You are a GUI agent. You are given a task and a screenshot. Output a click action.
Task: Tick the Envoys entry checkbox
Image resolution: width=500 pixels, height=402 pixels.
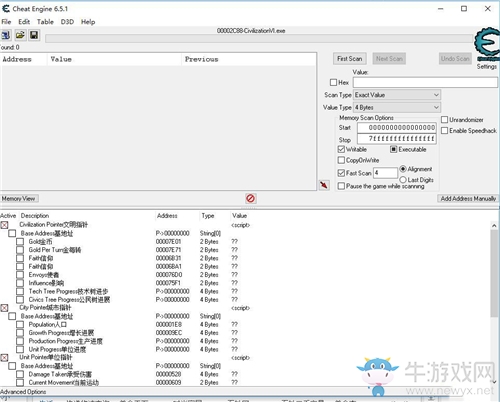tap(20, 275)
